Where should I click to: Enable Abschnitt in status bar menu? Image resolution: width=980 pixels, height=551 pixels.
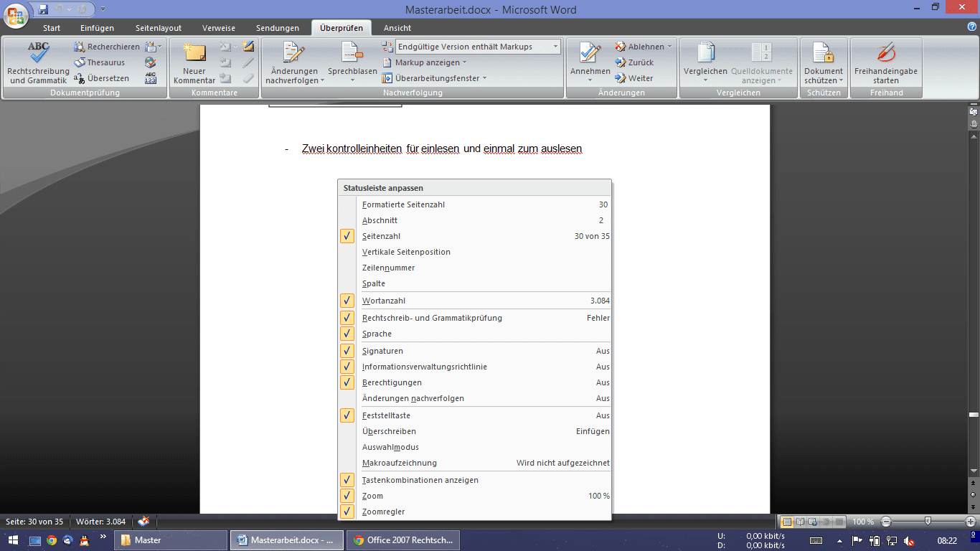475,220
